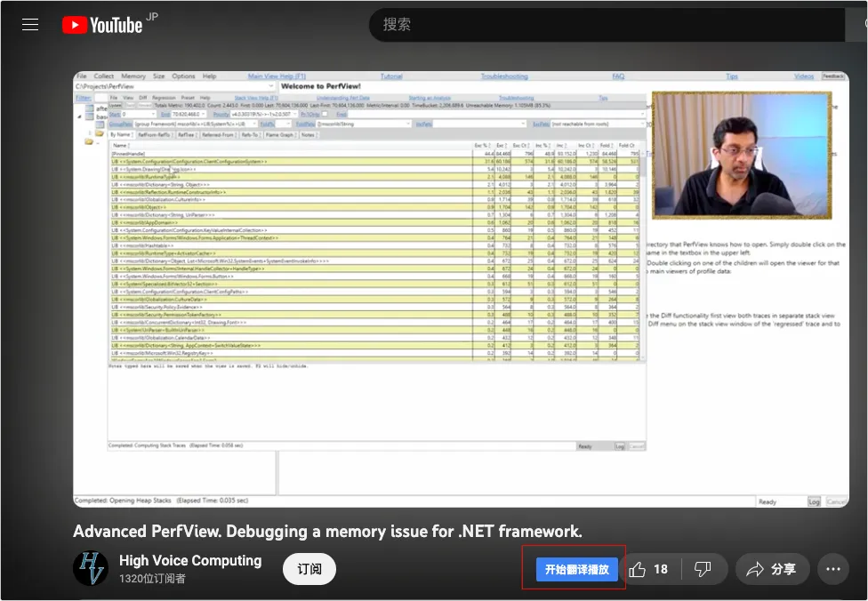Expand the ExcPats not reachable dropdown
This screenshot has width=868, height=601.
point(641,124)
